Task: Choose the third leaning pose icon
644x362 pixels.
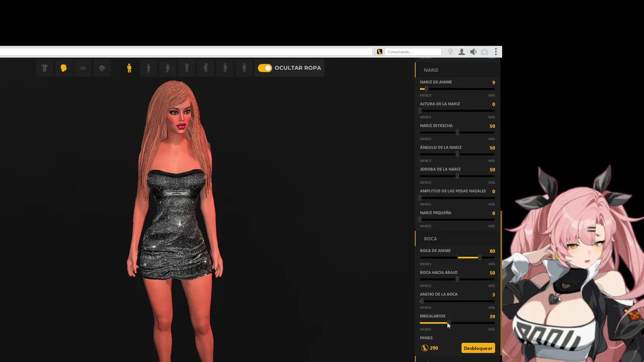Action: [x=168, y=68]
